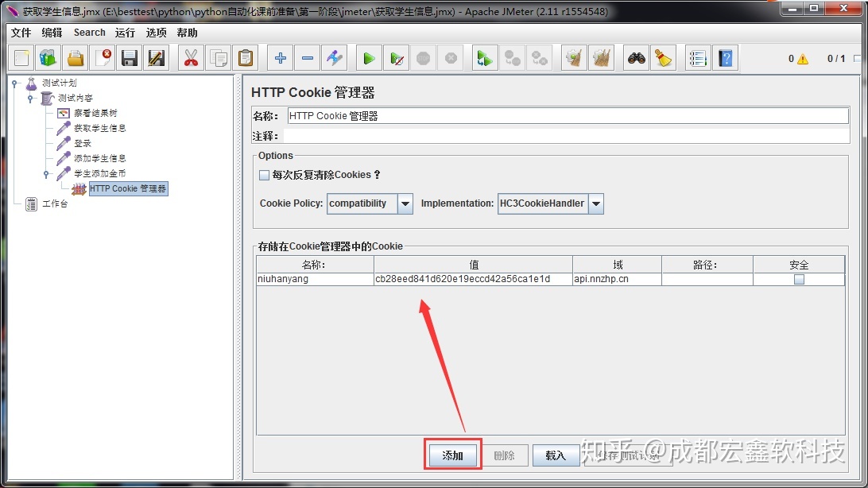Viewport: 868px width, 488px height.
Task: Click the Help question mark icon
Action: point(725,58)
